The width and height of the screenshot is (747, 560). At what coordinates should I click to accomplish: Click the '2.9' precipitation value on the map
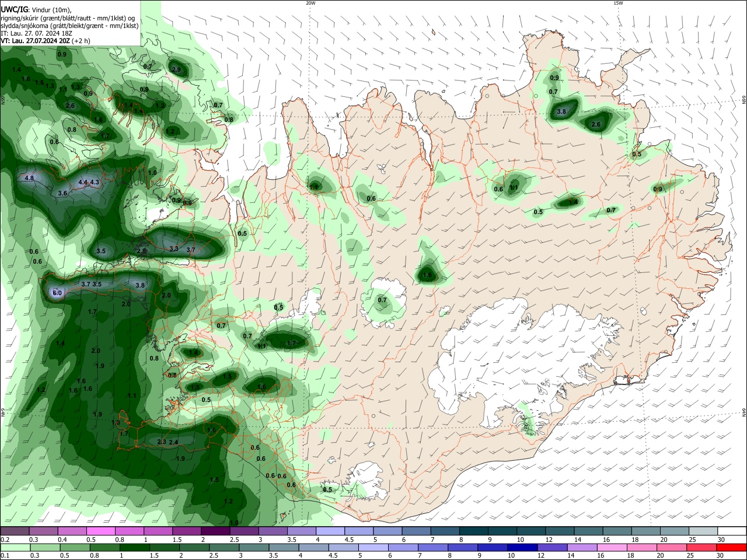[x=176, y=69]
